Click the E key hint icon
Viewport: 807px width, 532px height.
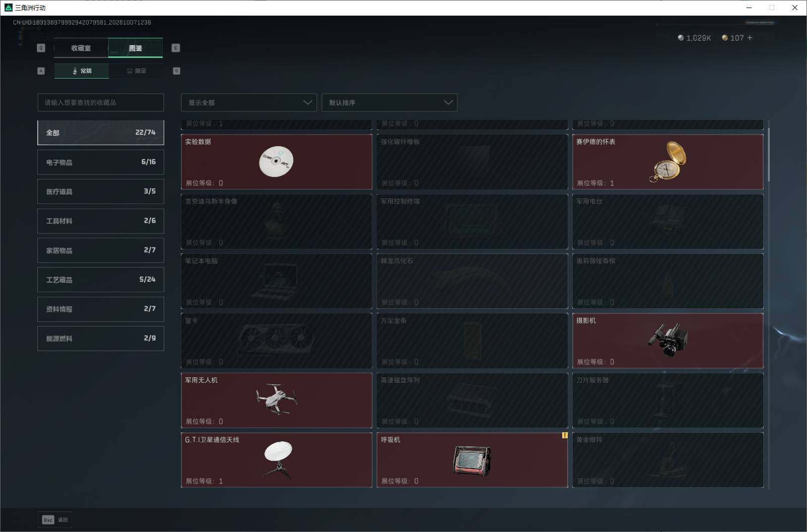[x=176, y=48]
